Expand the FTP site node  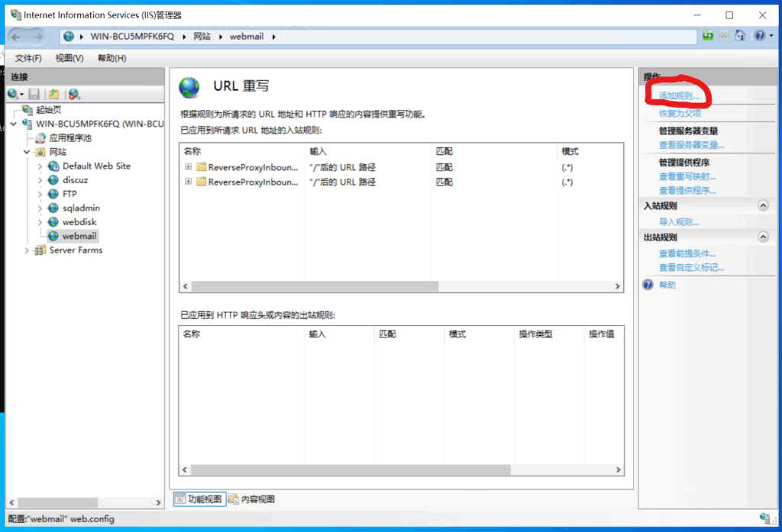click(40, 194)
